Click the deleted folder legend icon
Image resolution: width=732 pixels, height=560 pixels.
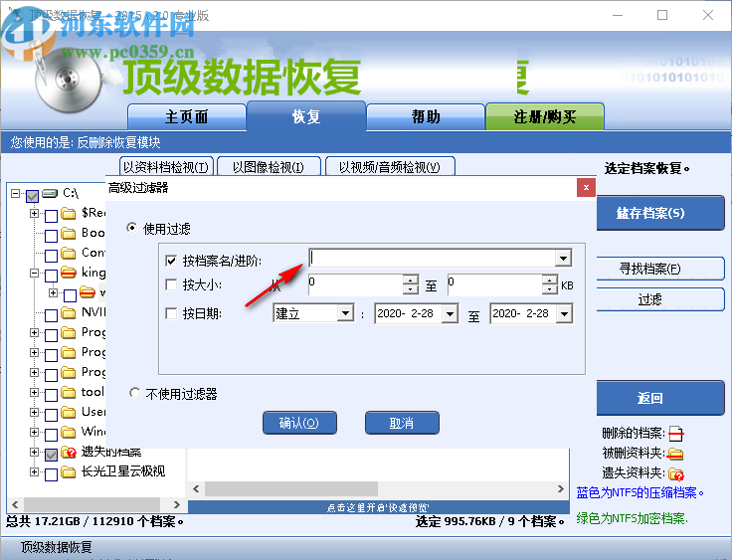[675, 454]
